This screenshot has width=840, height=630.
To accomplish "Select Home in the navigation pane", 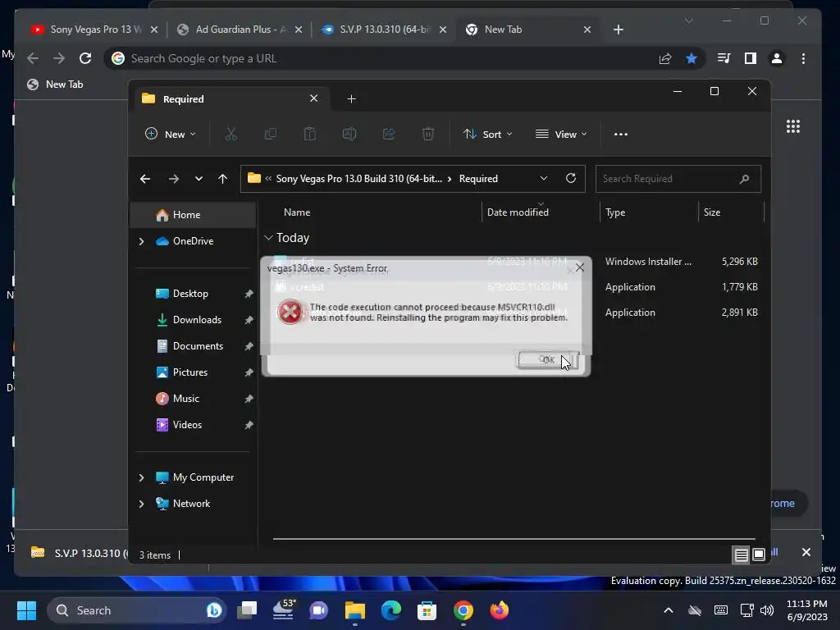I will click(194, 215).
